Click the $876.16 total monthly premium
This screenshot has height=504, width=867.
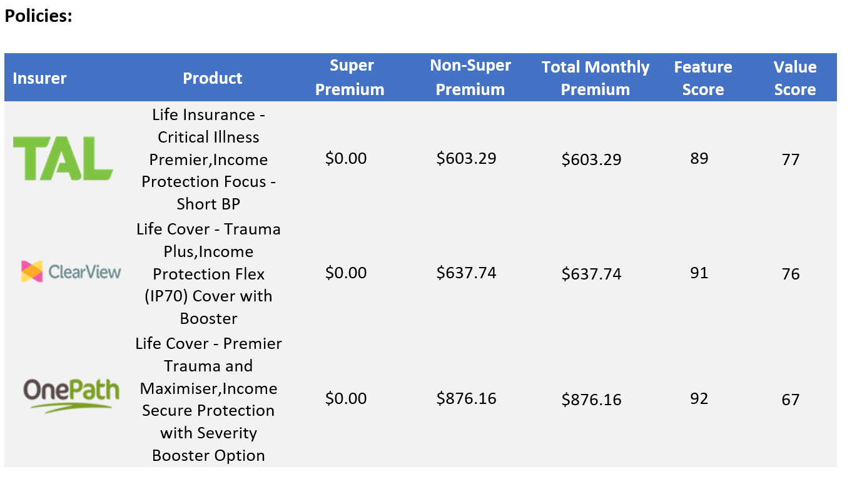click(x=591, y=400)
